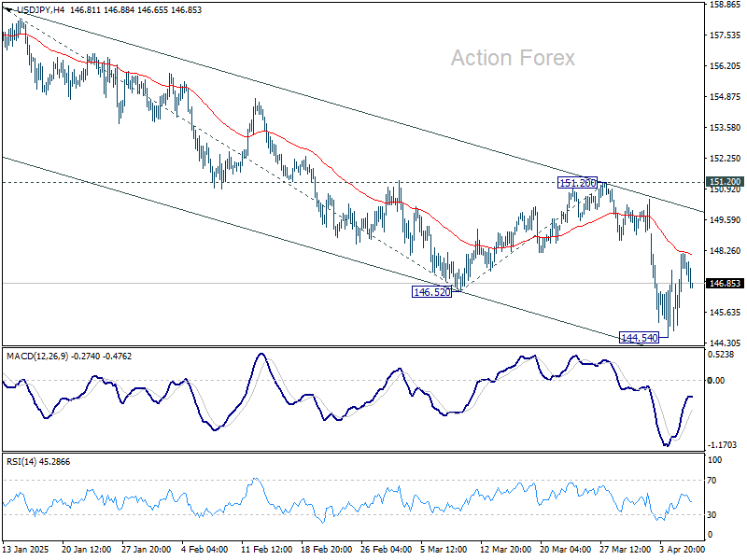Click the MACD scale value -1.1703

(x=722, y=445)
